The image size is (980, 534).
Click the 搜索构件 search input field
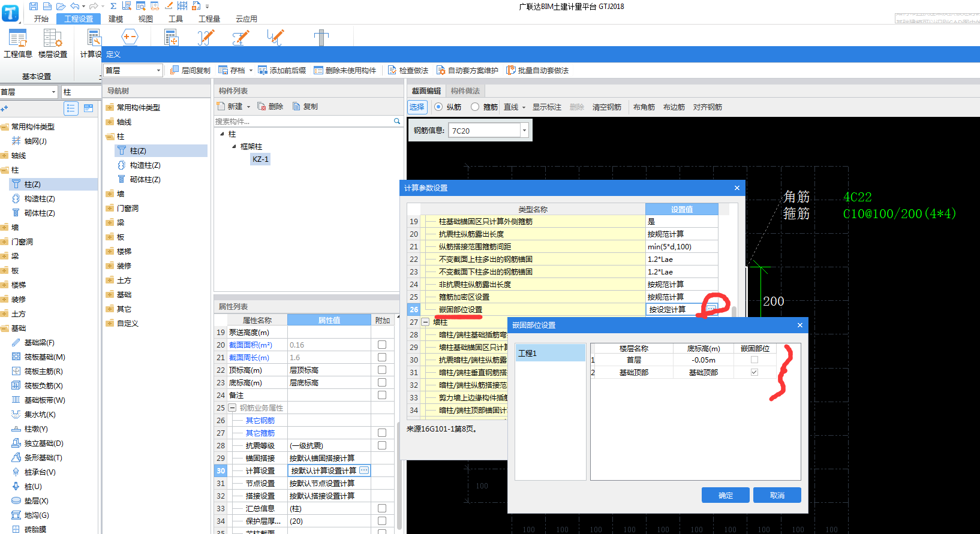coord(303,121)
